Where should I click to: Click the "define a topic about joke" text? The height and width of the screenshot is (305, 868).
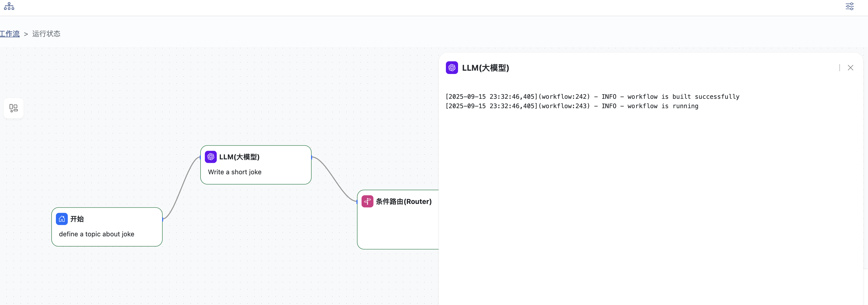point(96,234)
